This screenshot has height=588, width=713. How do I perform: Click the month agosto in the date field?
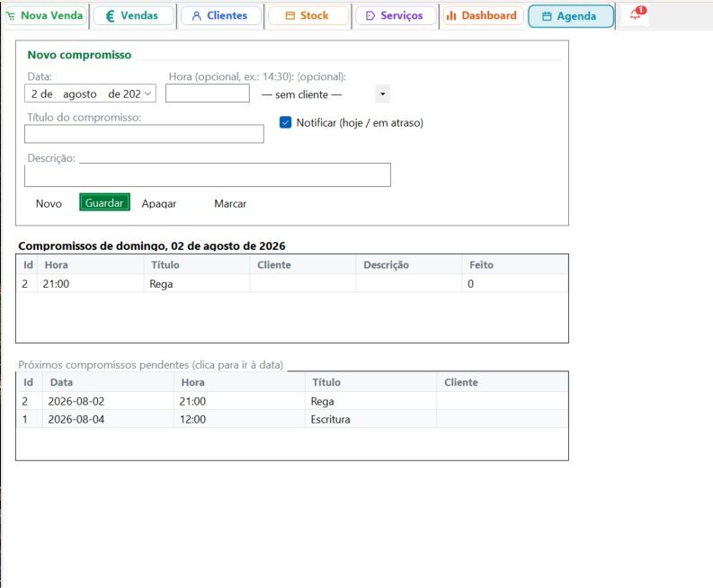click(80, 94)
